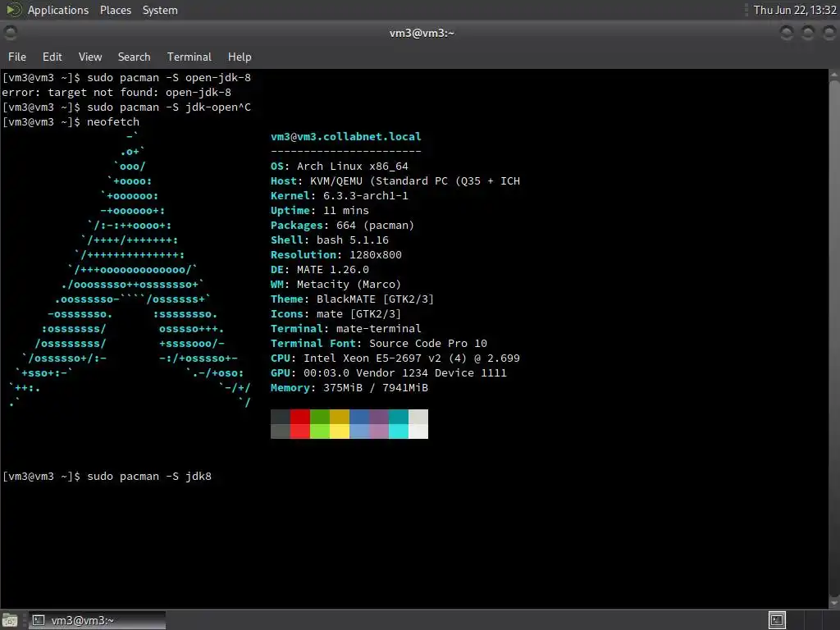Click the 'Theme: BlackMATE [GTK2/3]' line
Image resolution: width=840 pixels, height=630 pixels.
point(352,299)
